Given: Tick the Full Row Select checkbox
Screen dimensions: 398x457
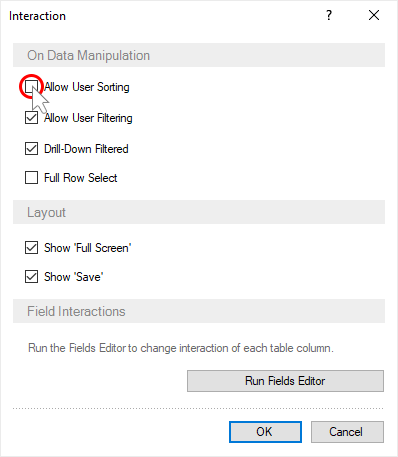Looking at the screenshot, I should click(x=31, y=178).
